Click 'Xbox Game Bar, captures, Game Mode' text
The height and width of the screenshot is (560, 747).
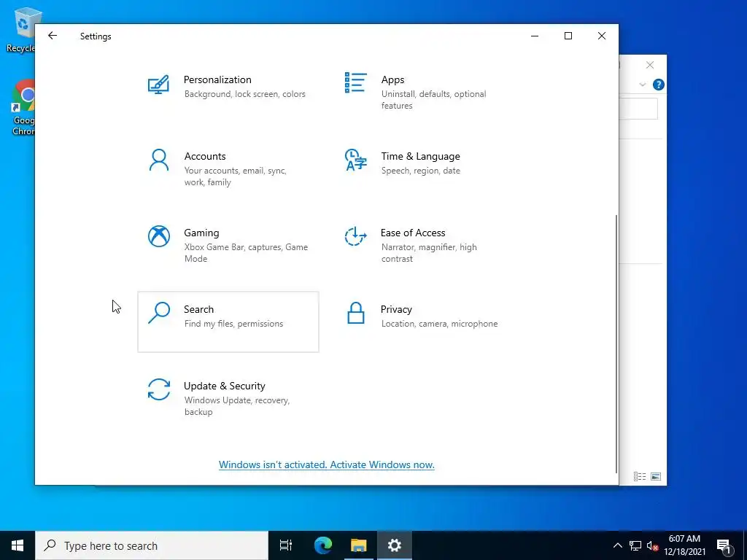coord(246,253)
